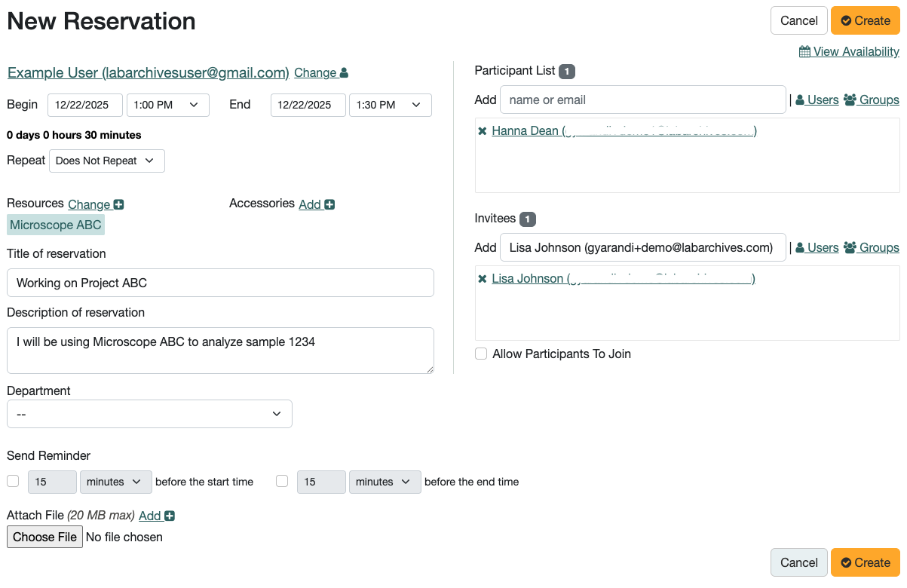Viewport: 907px width, 588px height.
Task: Remove Hanna Dean using the X icon
Action: click(x=482, y=130)
